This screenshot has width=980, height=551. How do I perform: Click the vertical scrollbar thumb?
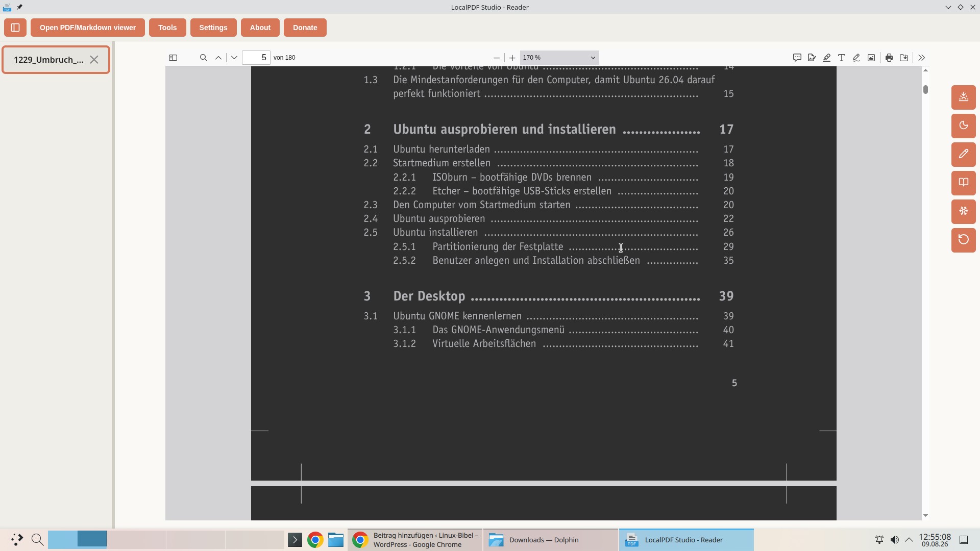pyautogui.click(x=925, y=89)
